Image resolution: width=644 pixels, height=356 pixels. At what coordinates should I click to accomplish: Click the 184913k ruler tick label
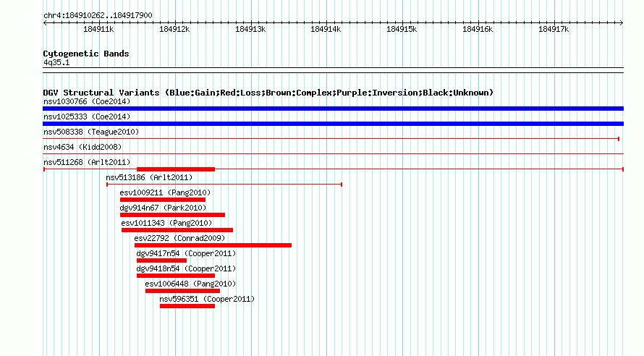[x=250, y=29]
